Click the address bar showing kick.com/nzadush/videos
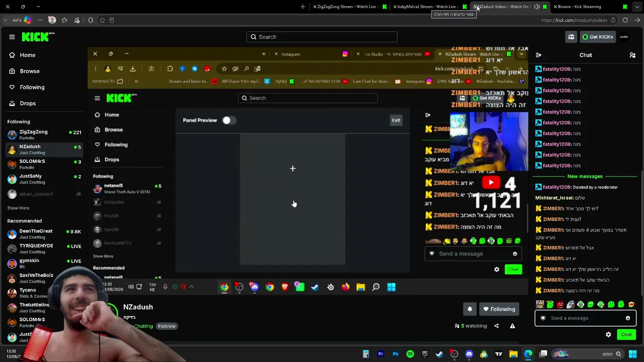644x362 pixels. click(574, 20)
